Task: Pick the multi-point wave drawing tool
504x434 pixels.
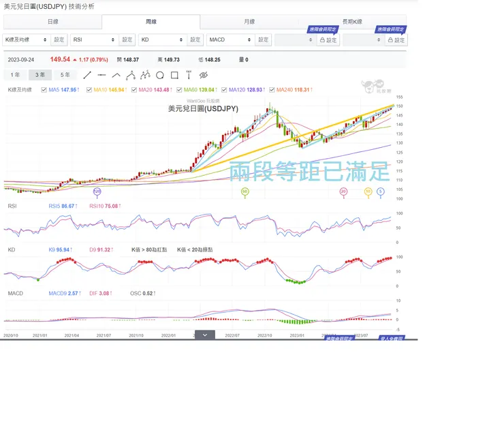Action: 145,75
